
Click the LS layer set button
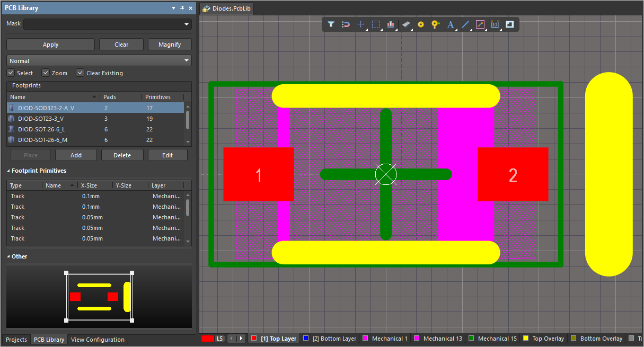tap(219, 339)
